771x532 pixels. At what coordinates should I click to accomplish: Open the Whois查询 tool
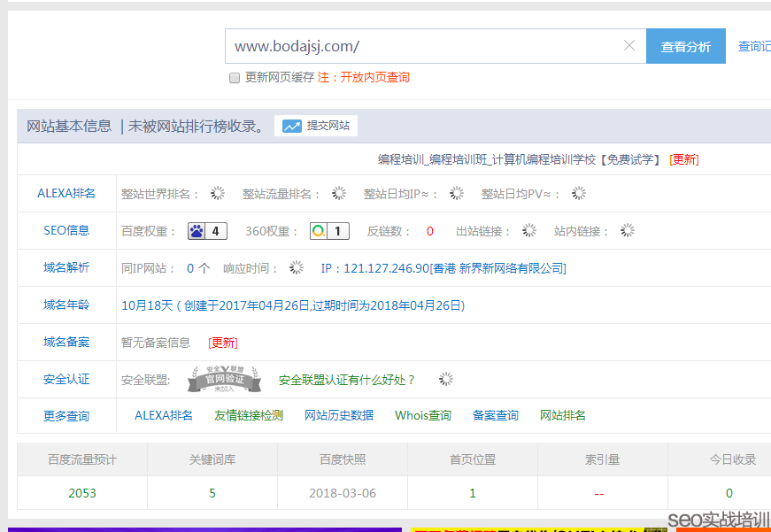pyautogui.click(x=423, y=414)
